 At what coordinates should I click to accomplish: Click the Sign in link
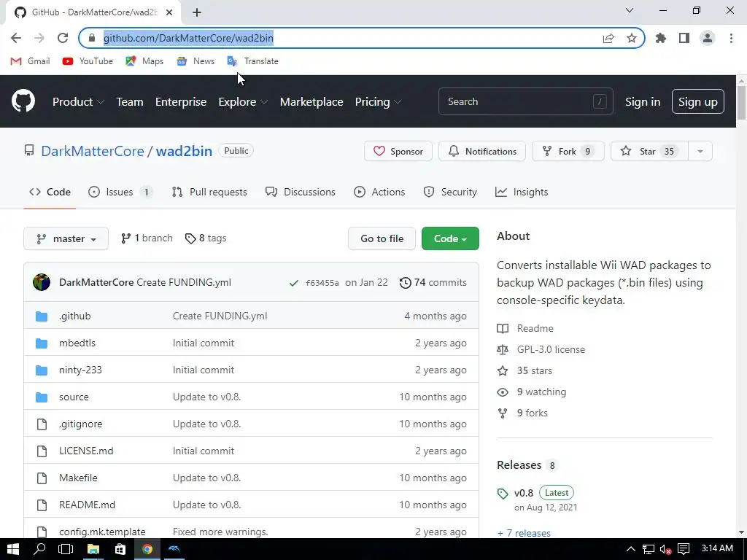point(643,102)
